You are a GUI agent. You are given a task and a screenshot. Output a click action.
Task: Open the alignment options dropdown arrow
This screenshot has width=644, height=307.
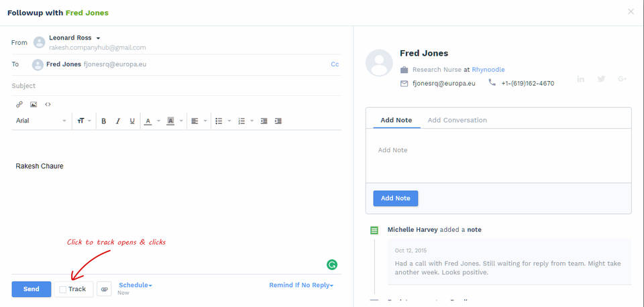[205, 121]
